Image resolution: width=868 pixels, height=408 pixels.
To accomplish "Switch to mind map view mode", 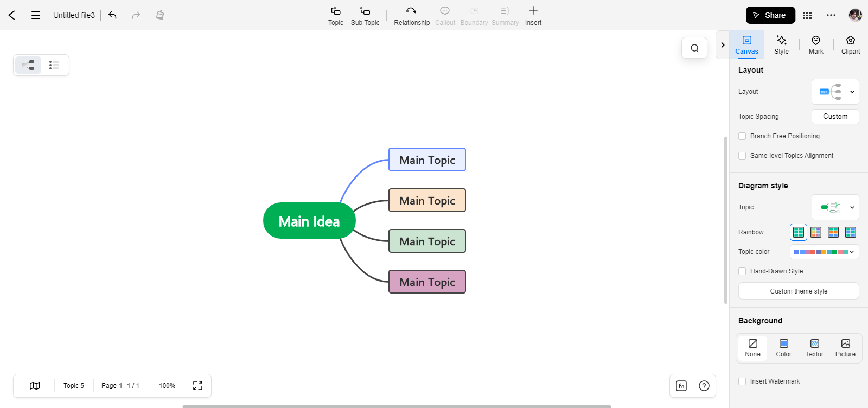I will point(28,65).
